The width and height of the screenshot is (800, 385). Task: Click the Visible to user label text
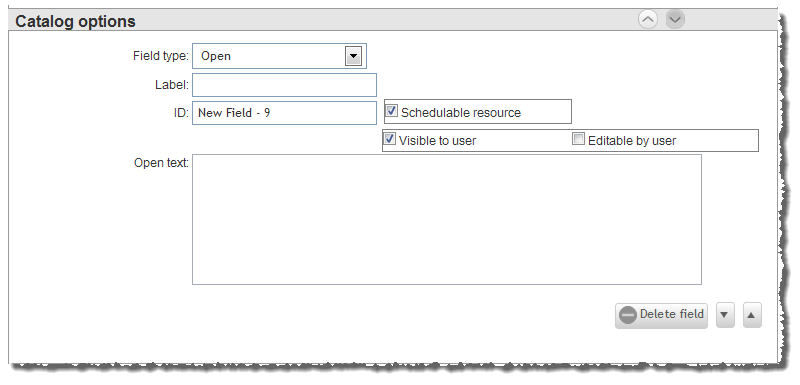point(437,141)
